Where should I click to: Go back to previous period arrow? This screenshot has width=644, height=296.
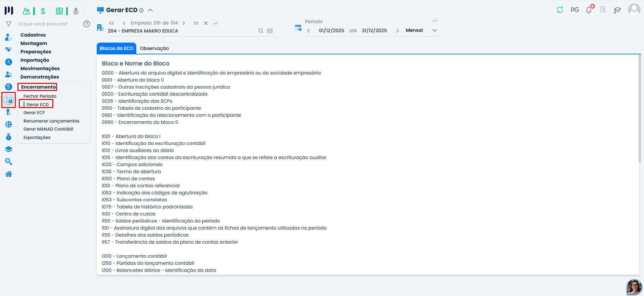[x=308, y=31]
